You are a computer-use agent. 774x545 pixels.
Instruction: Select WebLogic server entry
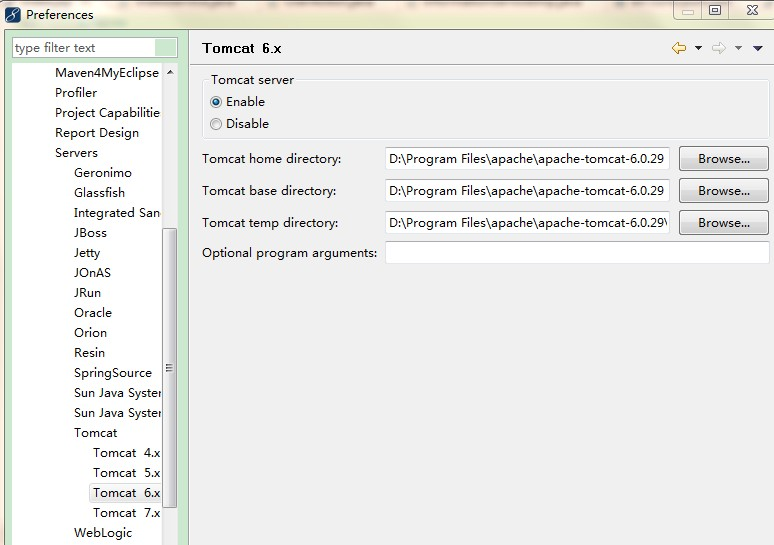click(103, 533)
